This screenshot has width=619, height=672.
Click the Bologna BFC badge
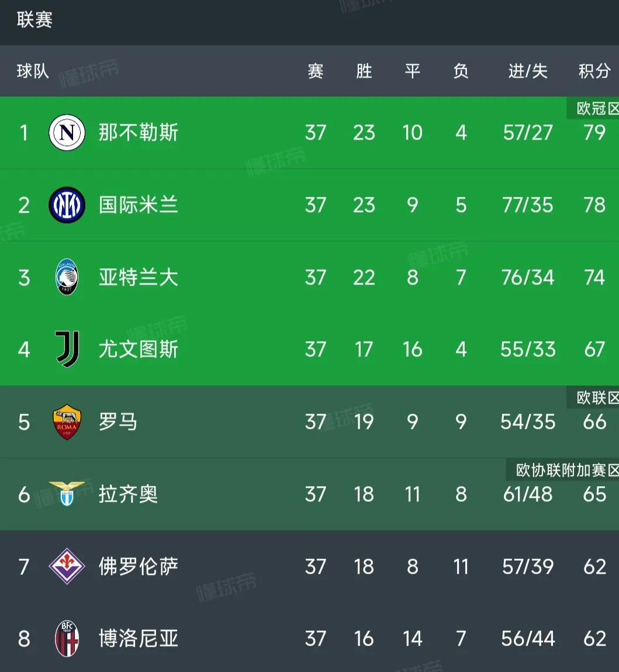click(67, 639)
